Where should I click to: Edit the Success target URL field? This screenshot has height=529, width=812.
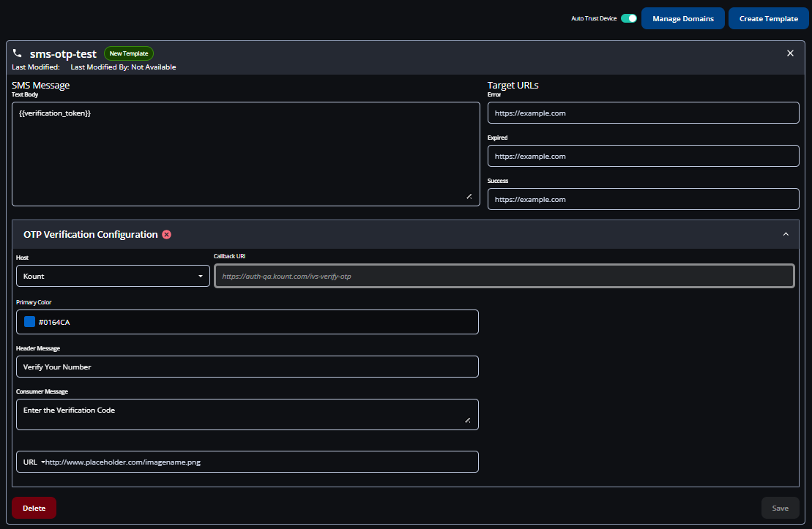tap(643, 199)
